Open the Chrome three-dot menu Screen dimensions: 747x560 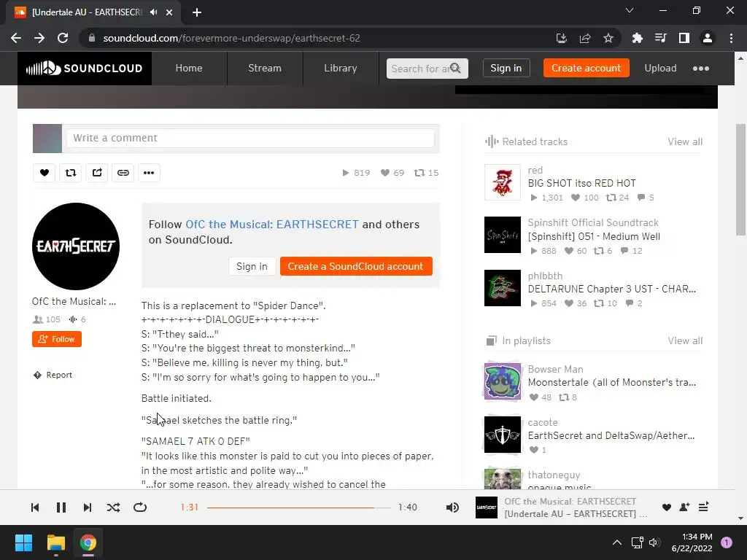point(731,38)
